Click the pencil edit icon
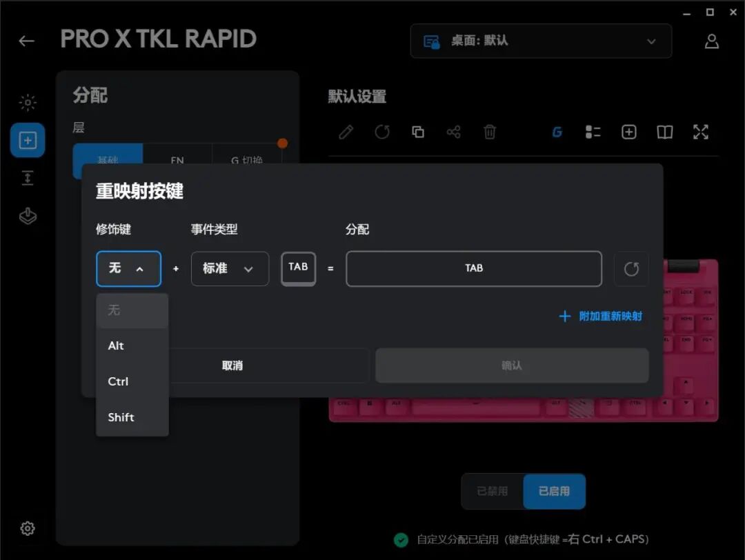Screen dimensions: 745x560 [346, 132]
